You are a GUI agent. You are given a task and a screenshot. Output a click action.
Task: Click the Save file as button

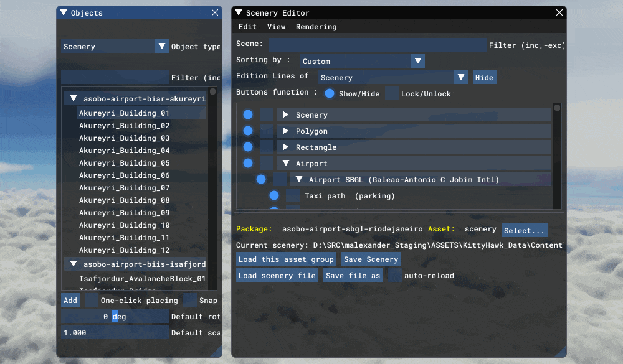point(353,275)
